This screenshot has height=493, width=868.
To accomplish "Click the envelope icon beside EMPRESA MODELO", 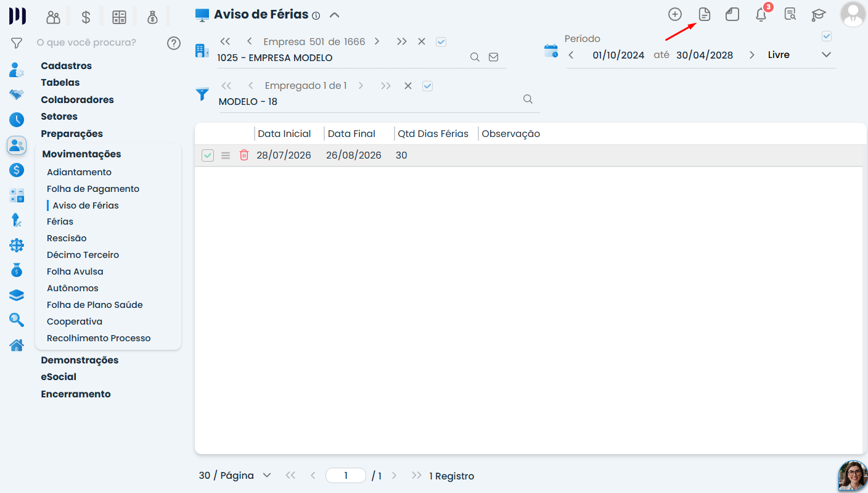I will [493, 57].
